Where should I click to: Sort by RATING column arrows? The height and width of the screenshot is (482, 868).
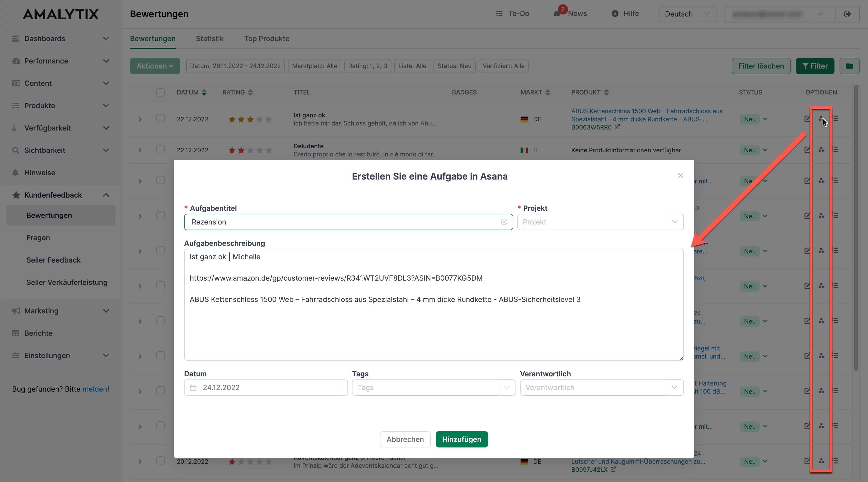pos(250,92)
